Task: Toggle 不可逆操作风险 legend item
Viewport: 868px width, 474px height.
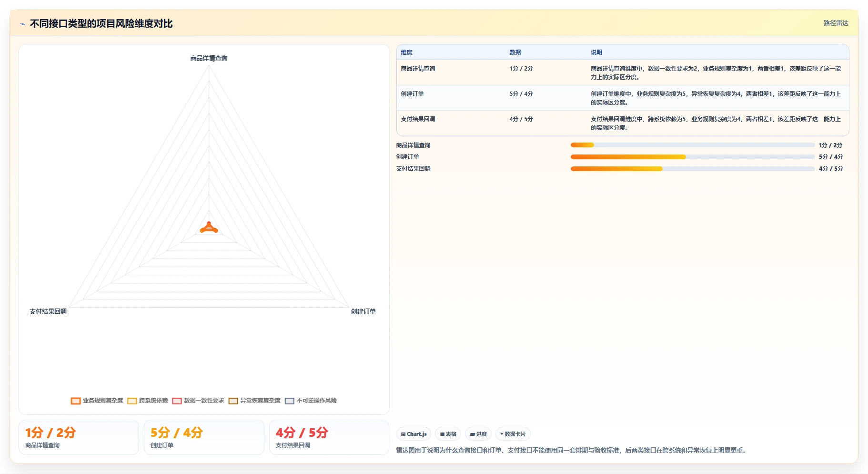Action: [311, 401]
